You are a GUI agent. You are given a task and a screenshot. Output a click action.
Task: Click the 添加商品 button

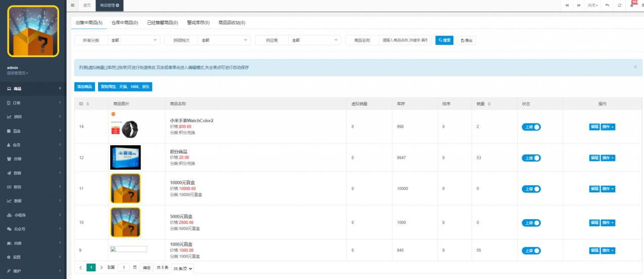84,87
